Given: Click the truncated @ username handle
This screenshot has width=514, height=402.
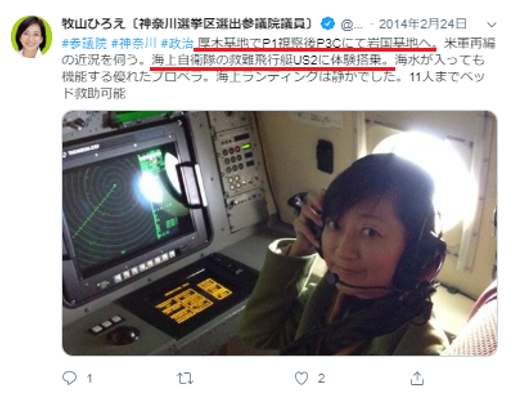Looking at the screenshot, I should pyautogui.click(x=351, y=24).
